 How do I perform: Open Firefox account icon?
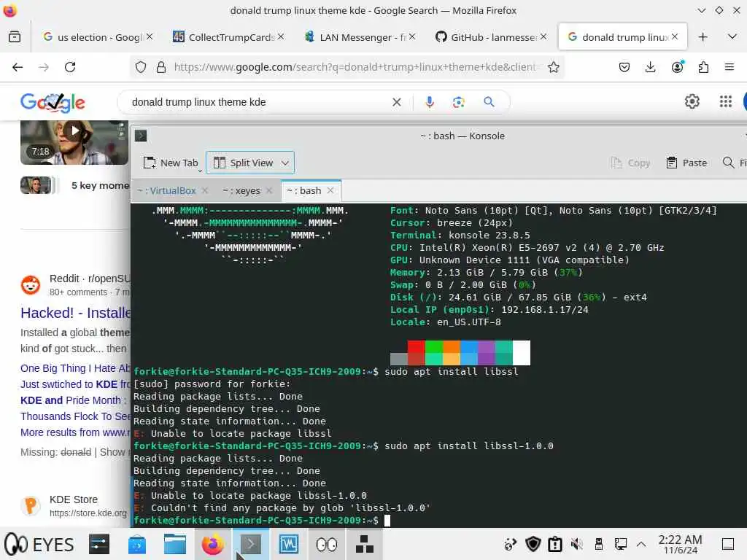[x=677, y=67]
